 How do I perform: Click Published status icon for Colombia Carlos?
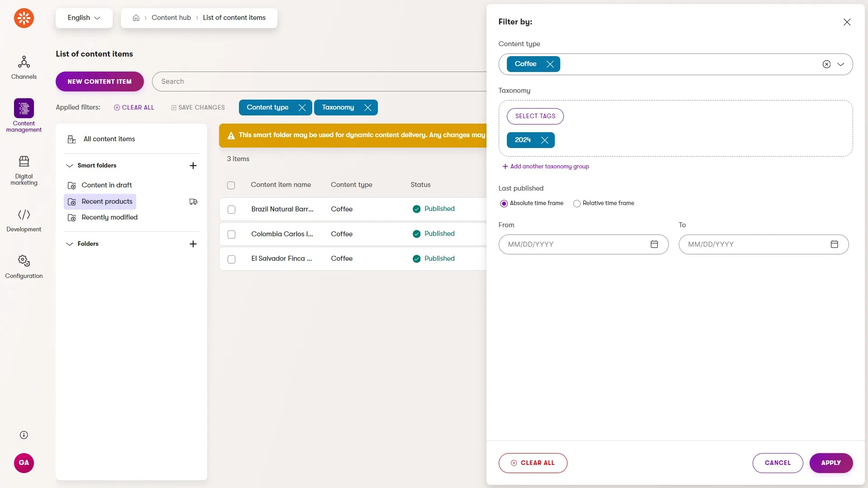pos(416,234)
